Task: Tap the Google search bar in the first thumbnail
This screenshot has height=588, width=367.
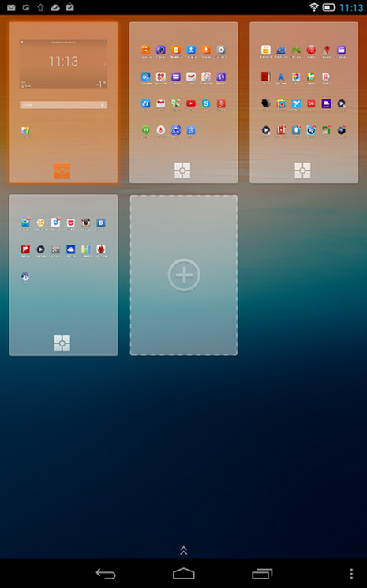Action: tap(63, 105)
